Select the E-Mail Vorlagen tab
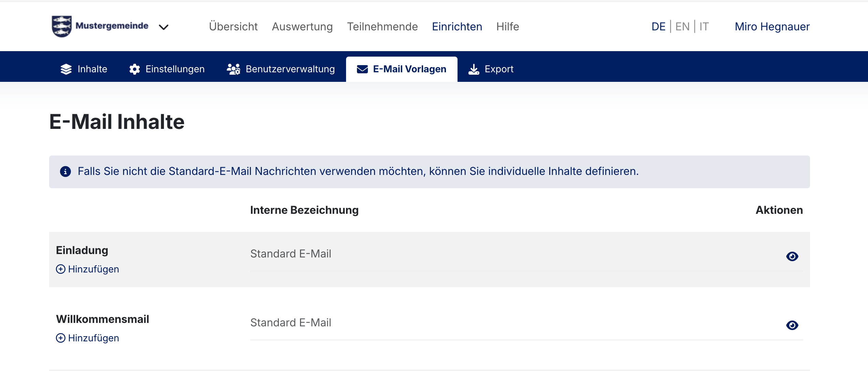This screenshot has height=371, width=868. pyautogui.click(x=402, y=69)
